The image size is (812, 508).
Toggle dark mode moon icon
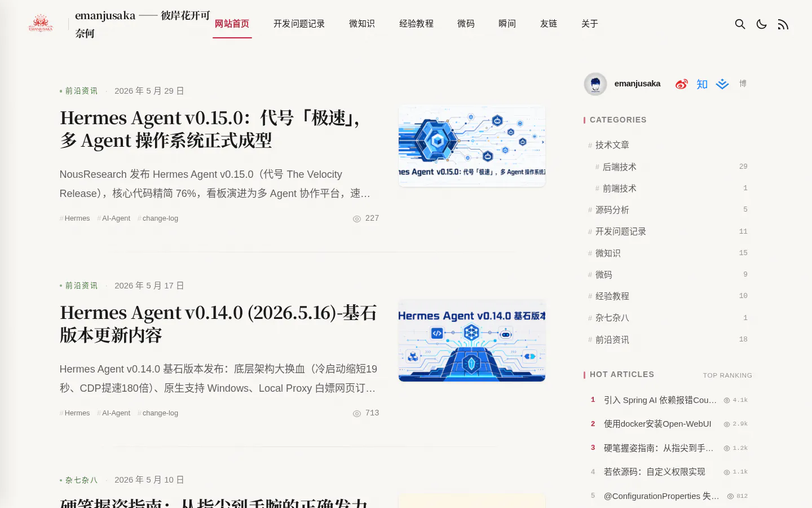[x=761, y=24]
